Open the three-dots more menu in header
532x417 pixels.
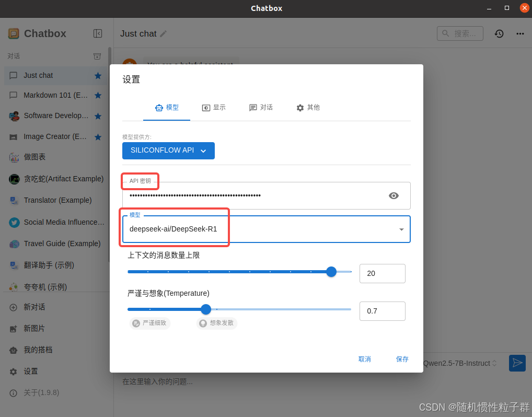[520, 33]
